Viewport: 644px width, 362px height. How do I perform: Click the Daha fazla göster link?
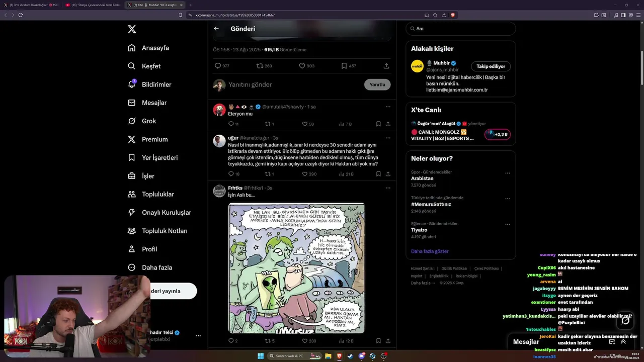click(x=430, y=251)
